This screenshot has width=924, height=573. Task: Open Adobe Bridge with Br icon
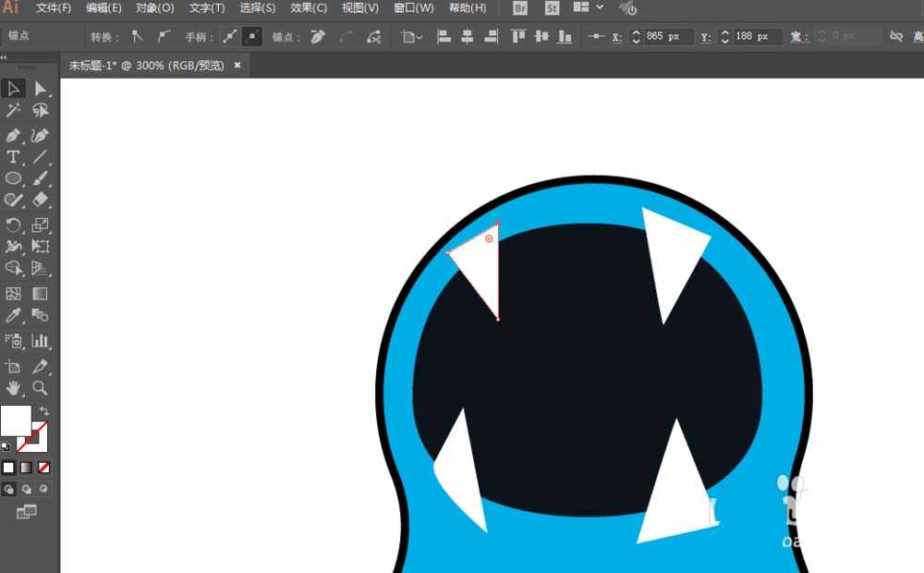[520, 8]
